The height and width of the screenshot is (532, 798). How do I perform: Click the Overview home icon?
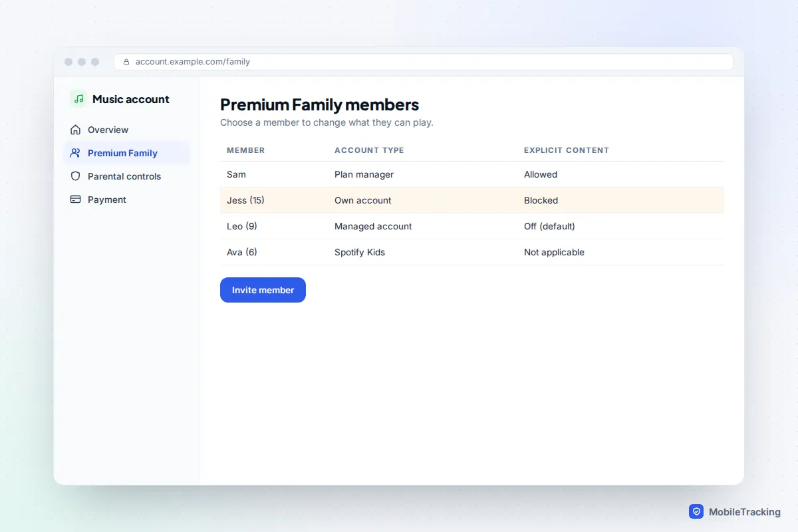click(x=75, y=130)
